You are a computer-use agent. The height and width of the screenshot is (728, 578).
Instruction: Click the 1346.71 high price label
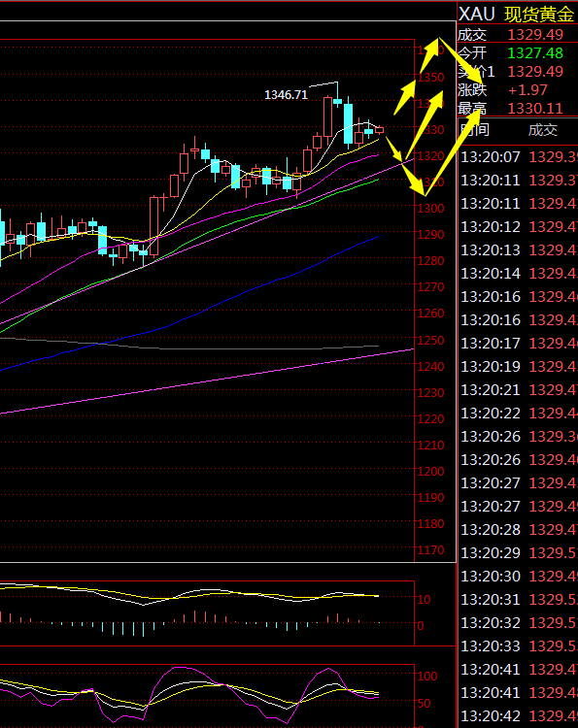pos(286,95)
